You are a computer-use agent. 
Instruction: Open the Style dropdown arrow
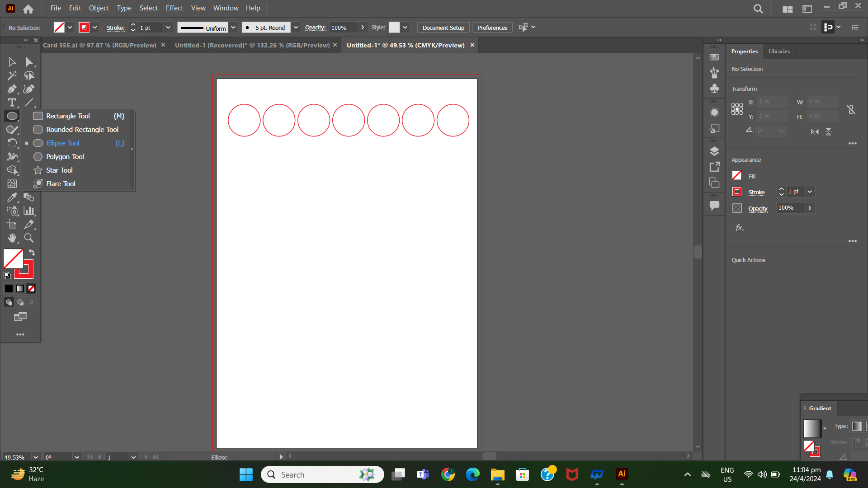pos(405,28)
